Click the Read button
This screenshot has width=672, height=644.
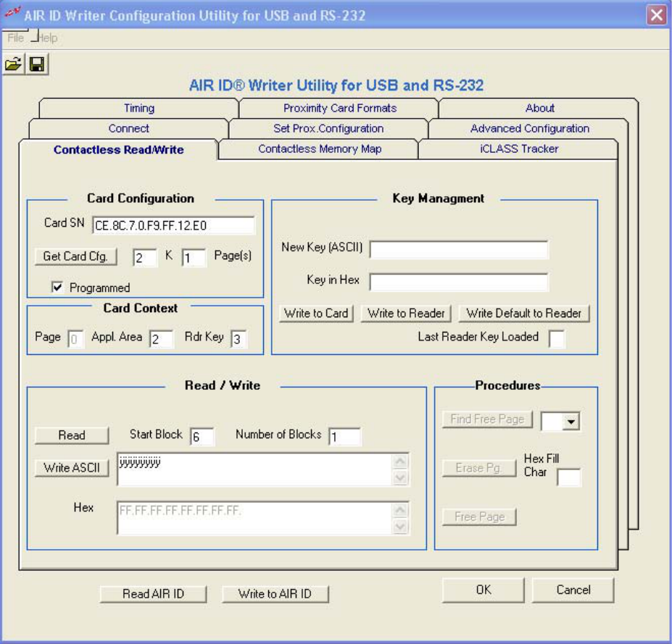(x=72, y=435)
